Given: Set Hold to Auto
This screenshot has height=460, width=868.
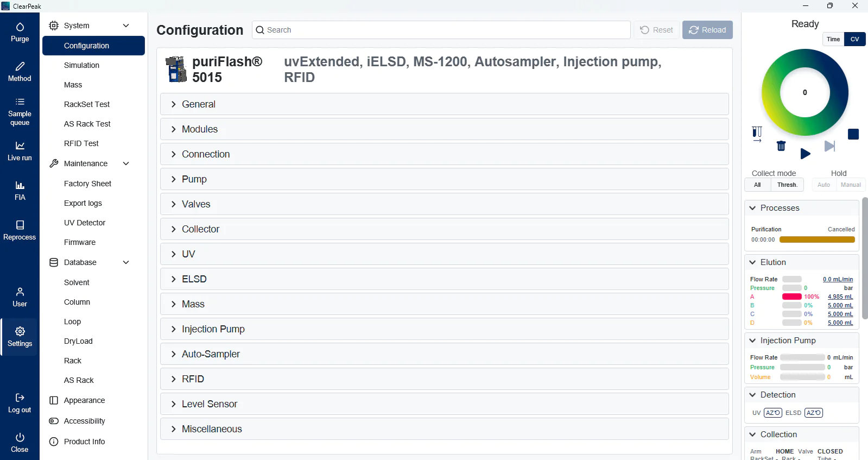Looking at the screenshot, I should [x=823, y=185].
